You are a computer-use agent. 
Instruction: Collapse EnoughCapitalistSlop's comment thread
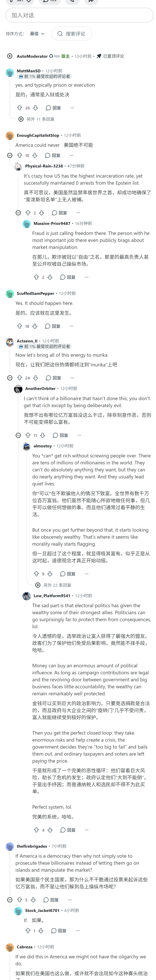tap(10, 155)
